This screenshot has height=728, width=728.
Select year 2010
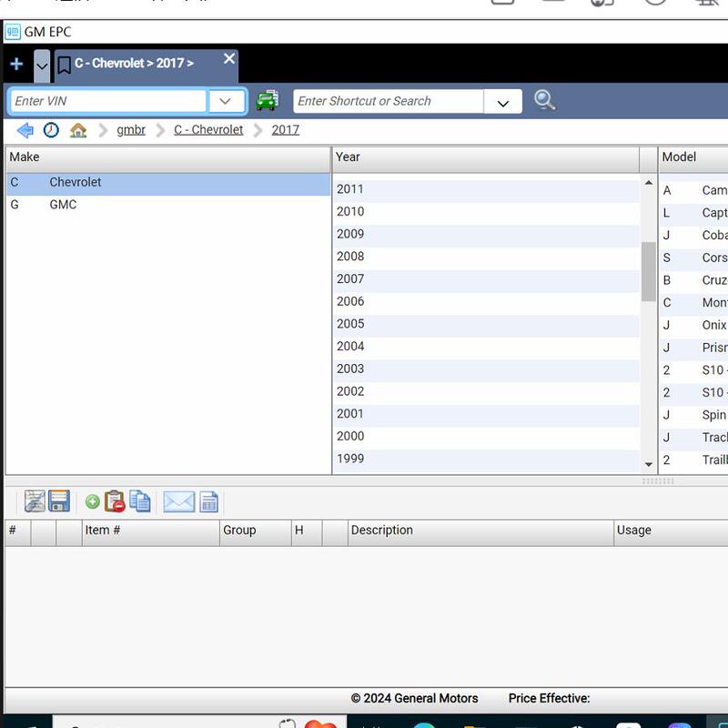click(487, 212)
